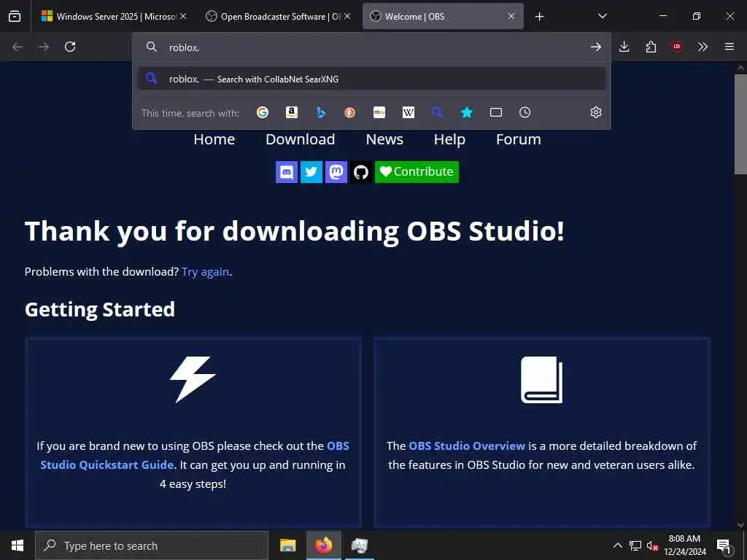The height and width of the screenshot is (560, 747).
Task: Close the Welcome | OBS tab
Action: pos(511,16)
